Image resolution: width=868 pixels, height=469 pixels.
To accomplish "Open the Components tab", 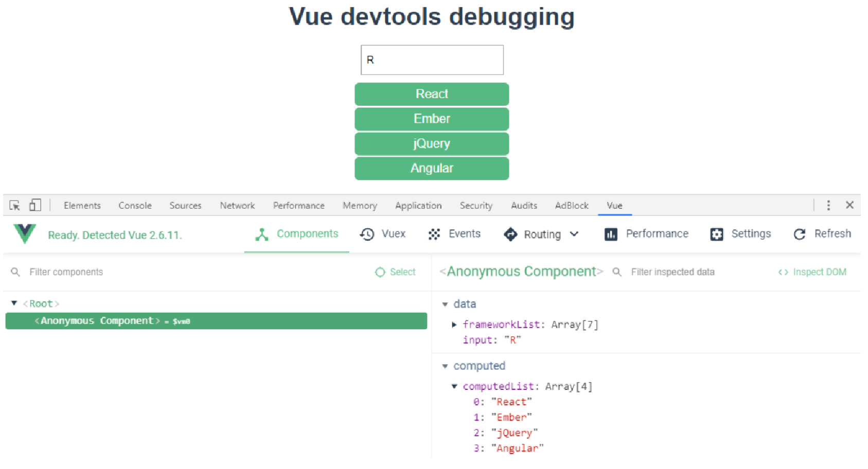I will (x=296, y=234).
